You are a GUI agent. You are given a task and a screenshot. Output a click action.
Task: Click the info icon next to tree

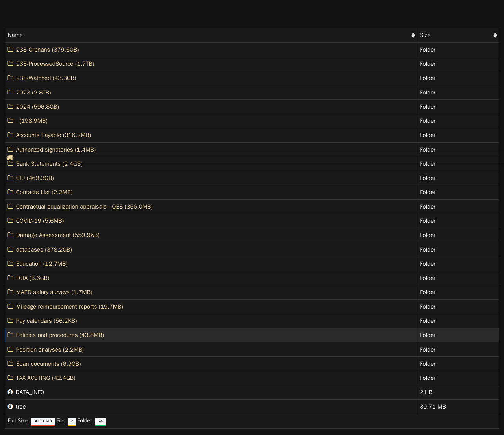tap(10, 407)
